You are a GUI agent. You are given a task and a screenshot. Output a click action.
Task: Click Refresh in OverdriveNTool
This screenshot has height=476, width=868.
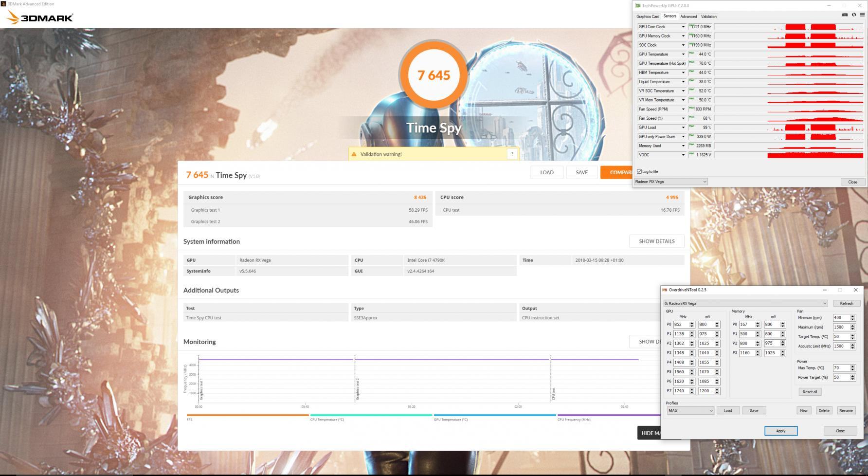click(847, 303)
